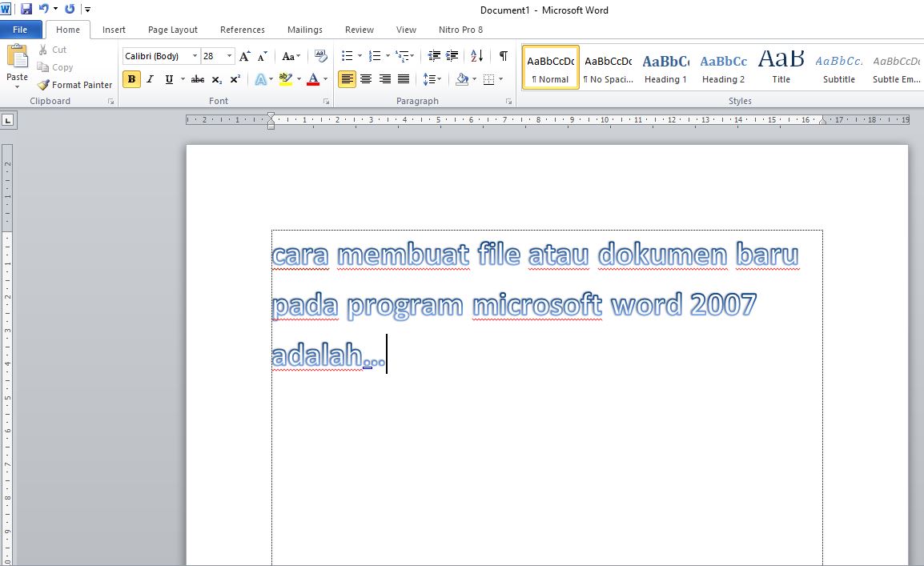Click the Clear Formatting icon

(x=320, y=56)
